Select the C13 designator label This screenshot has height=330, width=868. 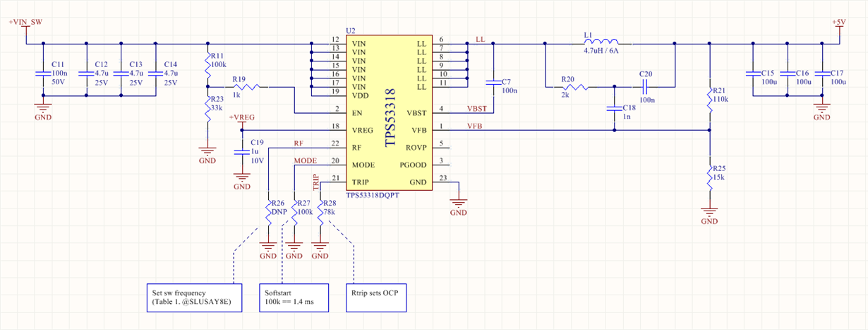click(x=137, y=64)
